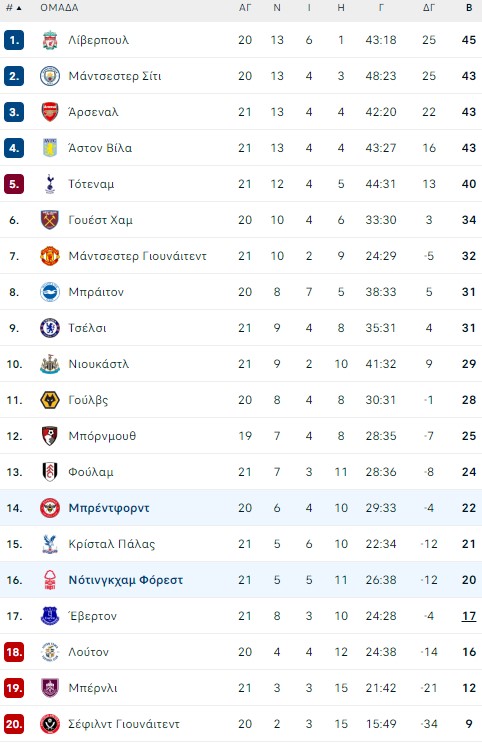Screen dimensions: 482x746
Task: Select the Tottenham cockerel crest
Action: click(49, 184)
